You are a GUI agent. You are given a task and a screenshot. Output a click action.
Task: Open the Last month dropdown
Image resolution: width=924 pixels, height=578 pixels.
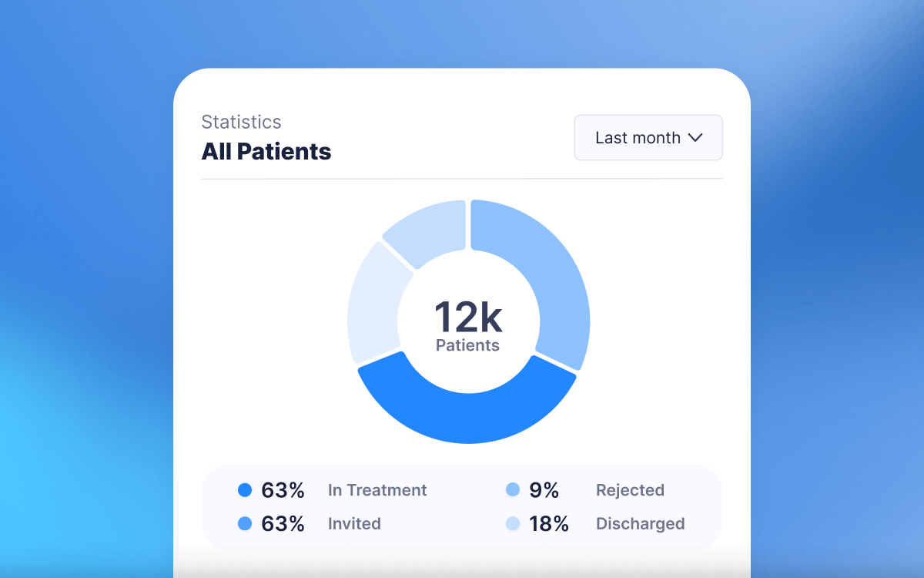point(648,138)
